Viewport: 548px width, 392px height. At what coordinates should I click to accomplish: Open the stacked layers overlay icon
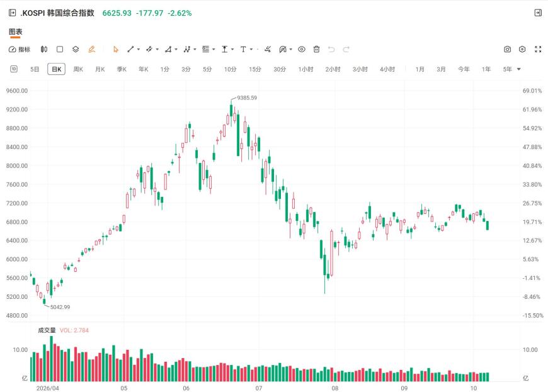(x=76, y=49)
